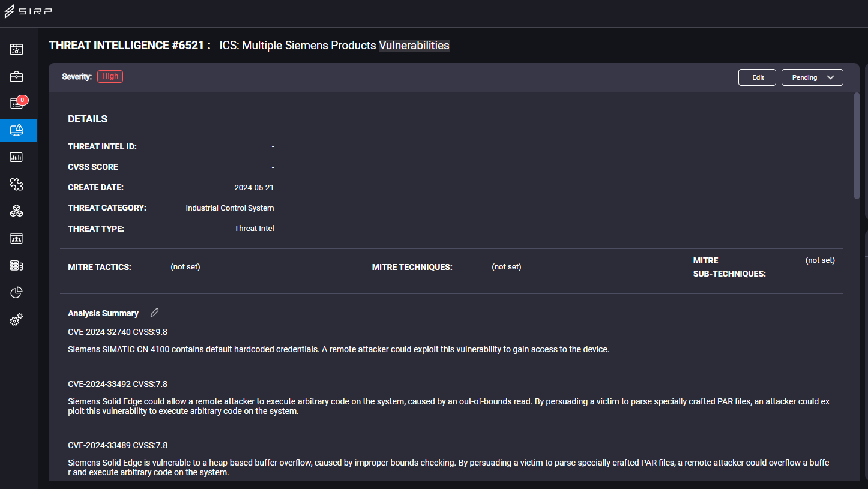Click the Analysis Summary label
868x489 pixels.
click(x=103, y=313)
